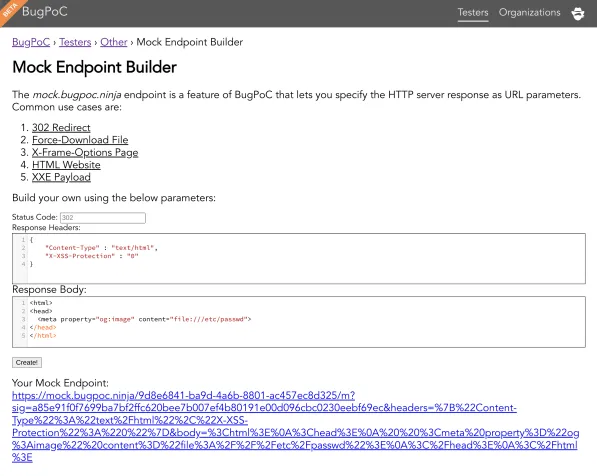597x476 pixels.
Task: Click the orange BETA corner ribbon
Action: [x=10, y=10]
